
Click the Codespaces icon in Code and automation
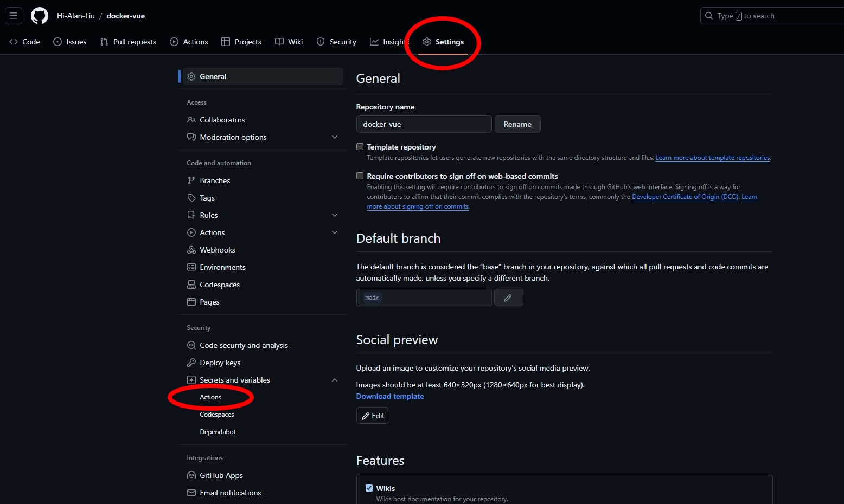(191, 285)
